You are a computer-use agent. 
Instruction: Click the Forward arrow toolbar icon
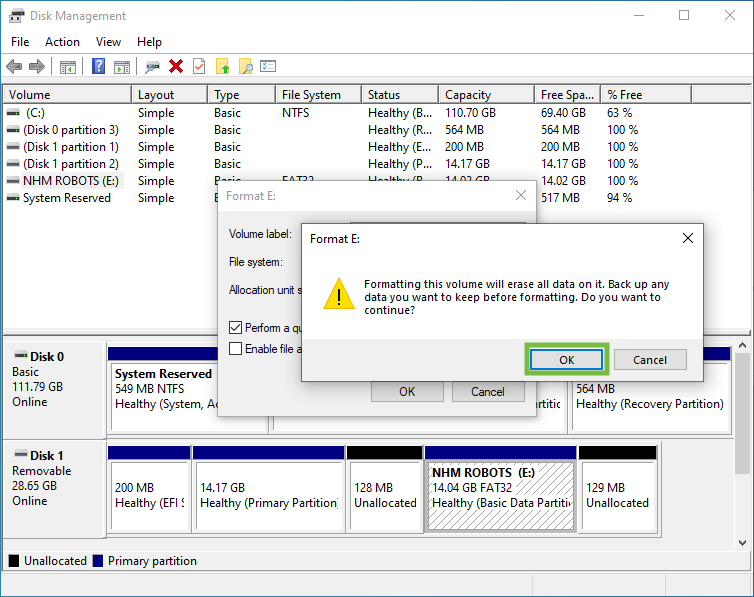pos(37,66)
